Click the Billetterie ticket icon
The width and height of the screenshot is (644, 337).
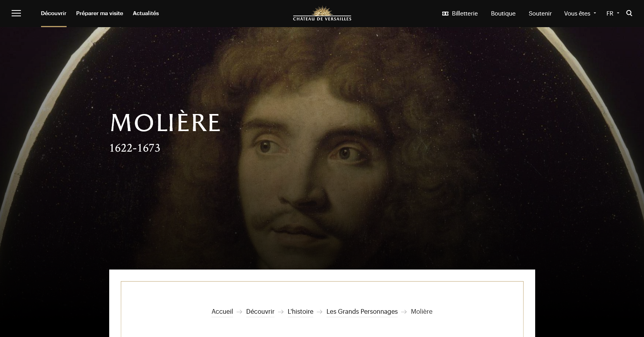click(445, 14)
